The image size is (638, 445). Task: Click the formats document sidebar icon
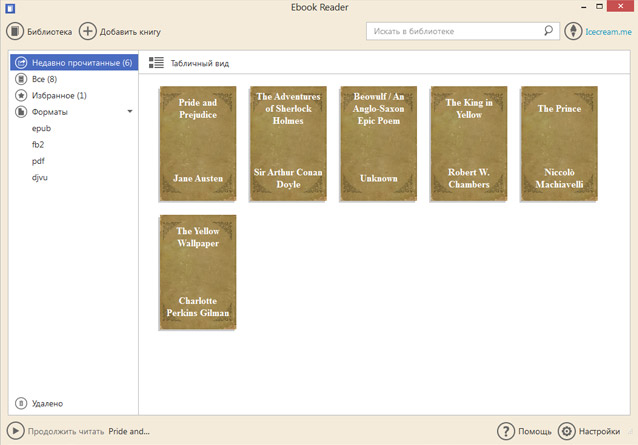(21, 111)
